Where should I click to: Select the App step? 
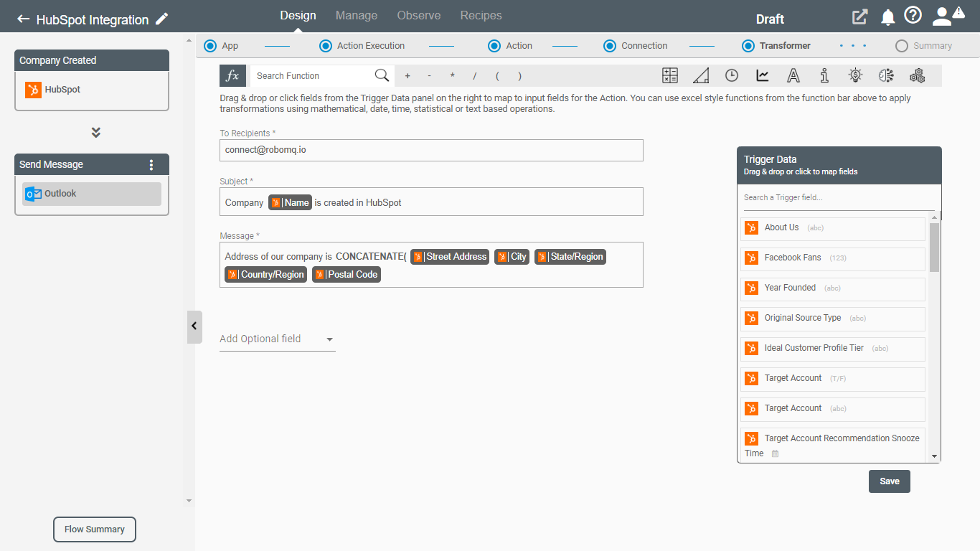click(221, 45)
